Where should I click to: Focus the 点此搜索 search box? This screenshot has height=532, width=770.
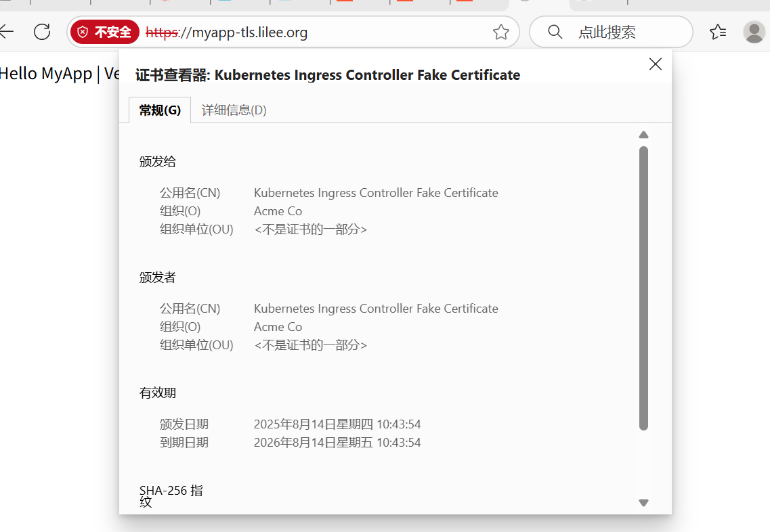611,32
